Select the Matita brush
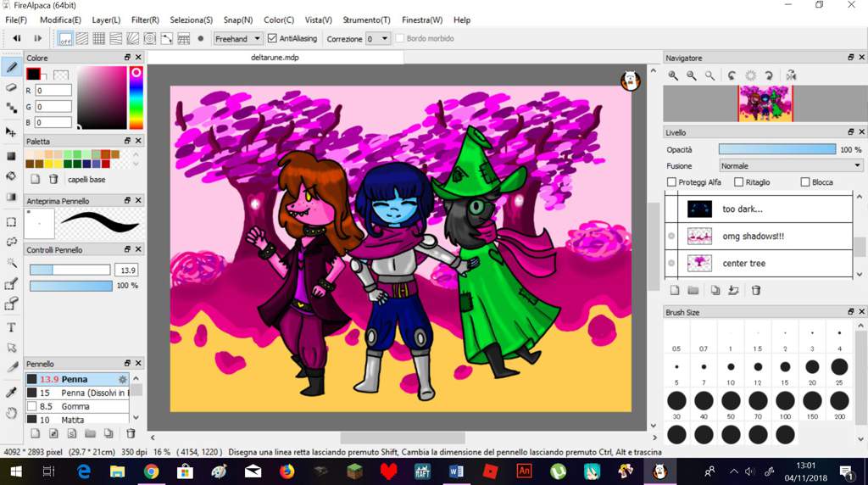Screen dimensions: 868x485 [x=77, y=420]
